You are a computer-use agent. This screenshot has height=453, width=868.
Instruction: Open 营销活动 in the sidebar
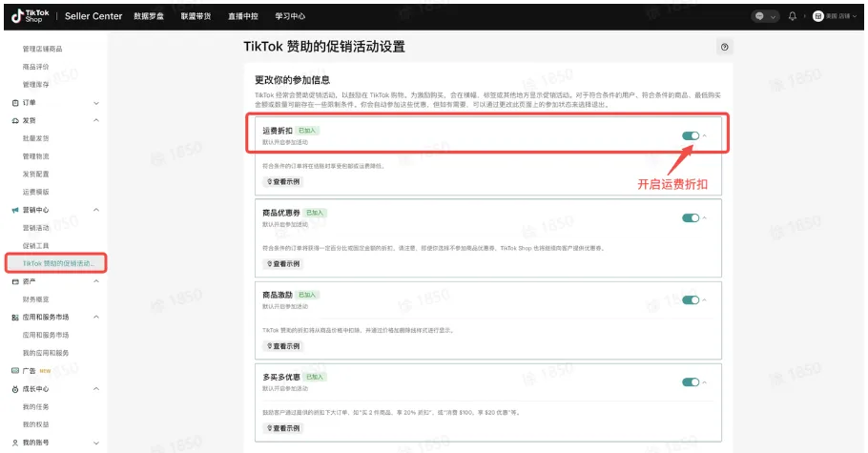coord(35,228)
